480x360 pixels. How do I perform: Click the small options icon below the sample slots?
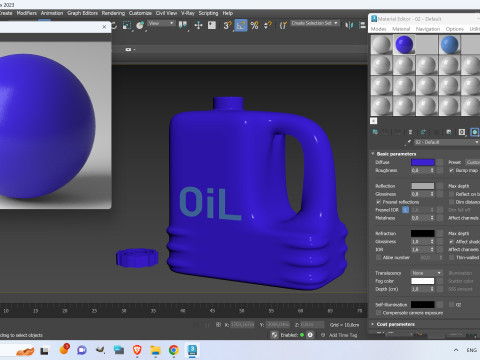374,121
